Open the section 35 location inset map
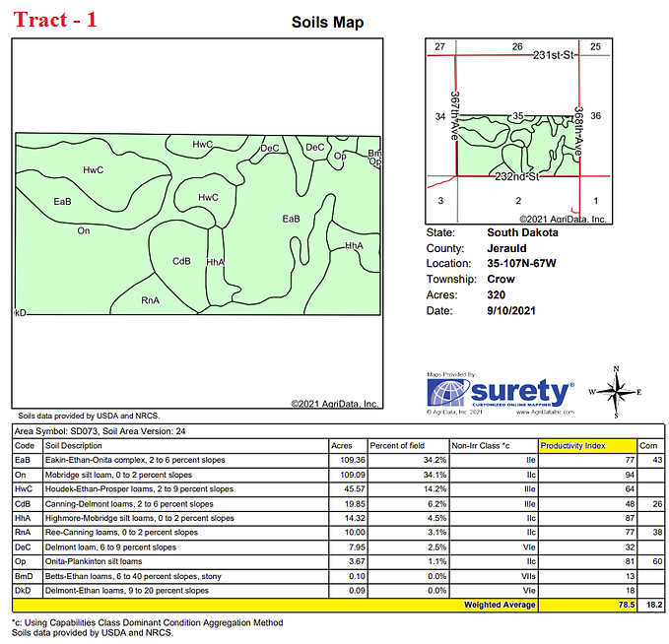Viewport: 669px width, 644px height. click(x=519, y=131)
